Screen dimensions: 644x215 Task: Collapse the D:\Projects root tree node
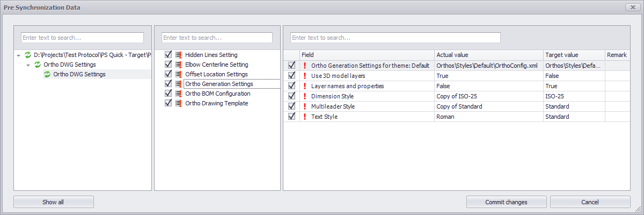tap(19, 55)
